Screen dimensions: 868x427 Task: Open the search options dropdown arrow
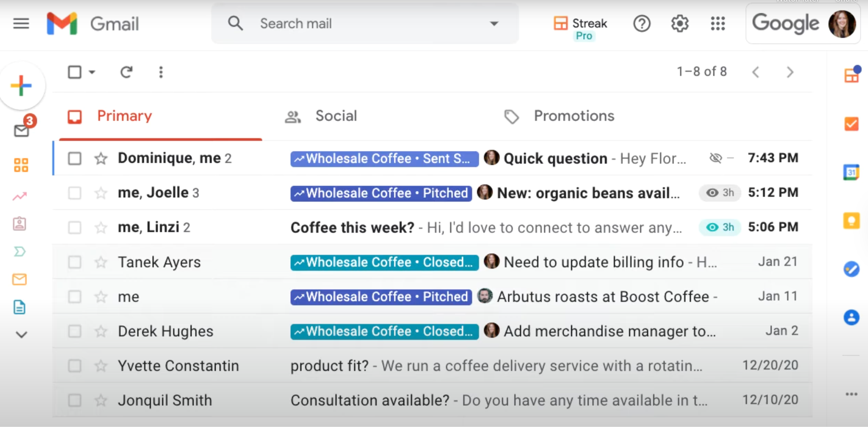click(494, 24)
